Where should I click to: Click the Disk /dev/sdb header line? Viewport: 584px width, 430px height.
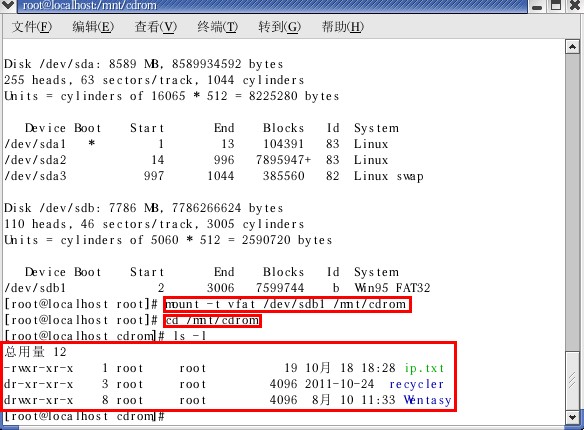tap(144, 208)
